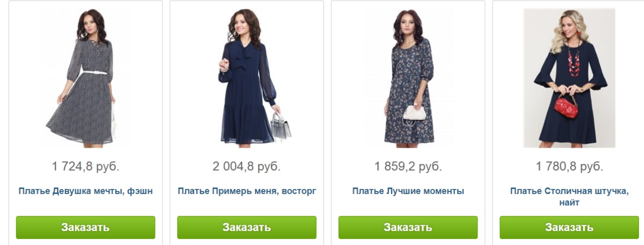Open the Столичная штучка dress photo
Screen dimensions: 644x245
[x=569, y=78]
